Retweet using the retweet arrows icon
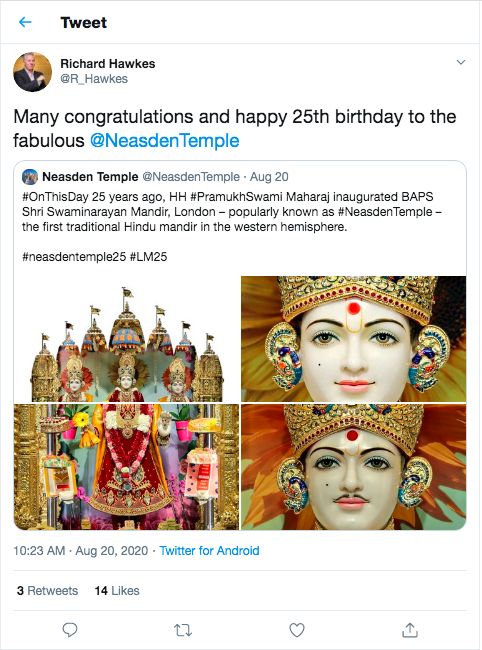Image resolution: width=482 pixels, height=650 pixels. tap(183, 630)
